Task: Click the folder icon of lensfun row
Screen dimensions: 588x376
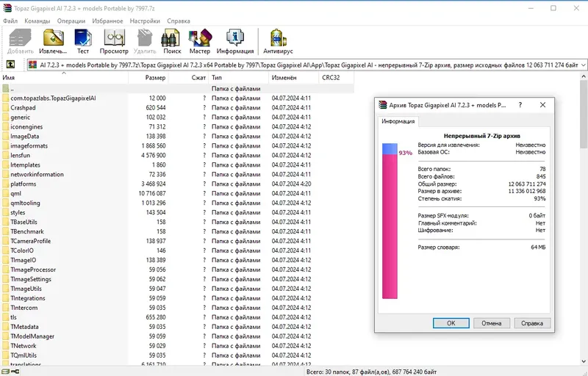Action: pos(5,156)
